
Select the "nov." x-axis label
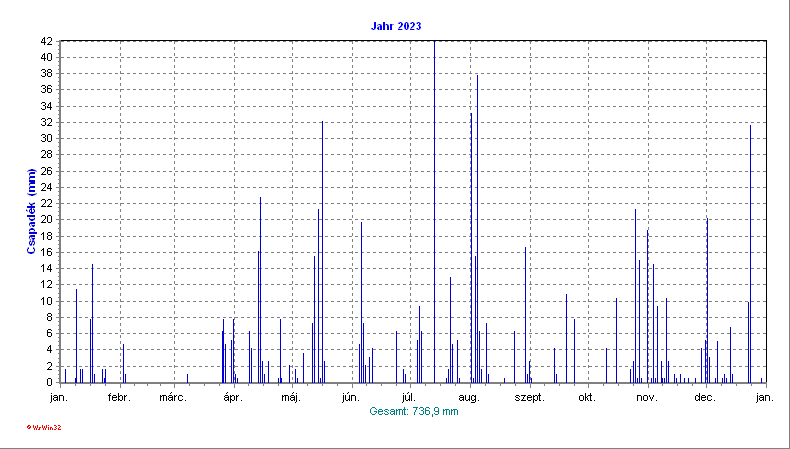[647, 398]
